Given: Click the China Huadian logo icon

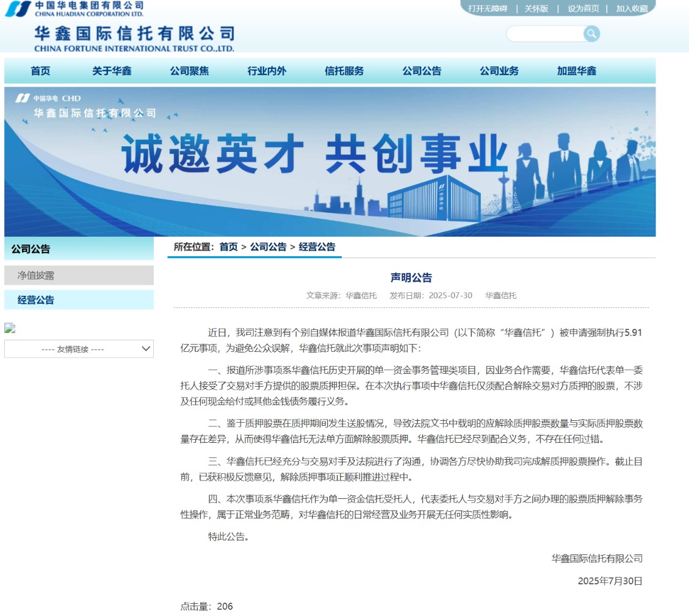Looking at the screenshot, I should (18, 9).
